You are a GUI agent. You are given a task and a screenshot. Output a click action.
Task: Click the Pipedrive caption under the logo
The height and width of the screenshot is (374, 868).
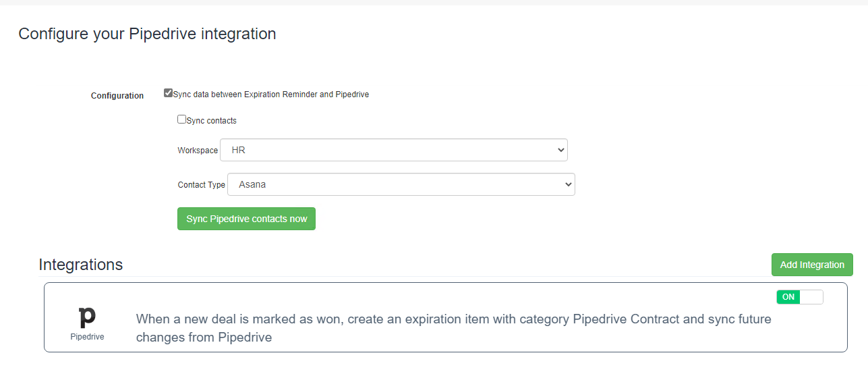[88, 336]
